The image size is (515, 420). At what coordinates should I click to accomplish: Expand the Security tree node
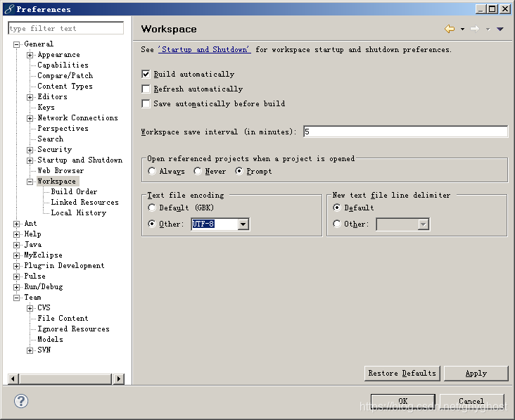[30, 150]
